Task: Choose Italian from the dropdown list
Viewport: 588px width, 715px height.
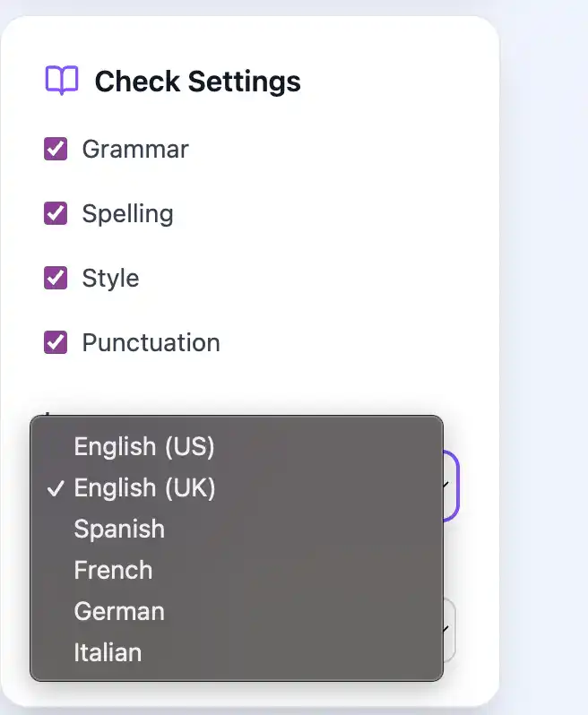Action: 108,652
